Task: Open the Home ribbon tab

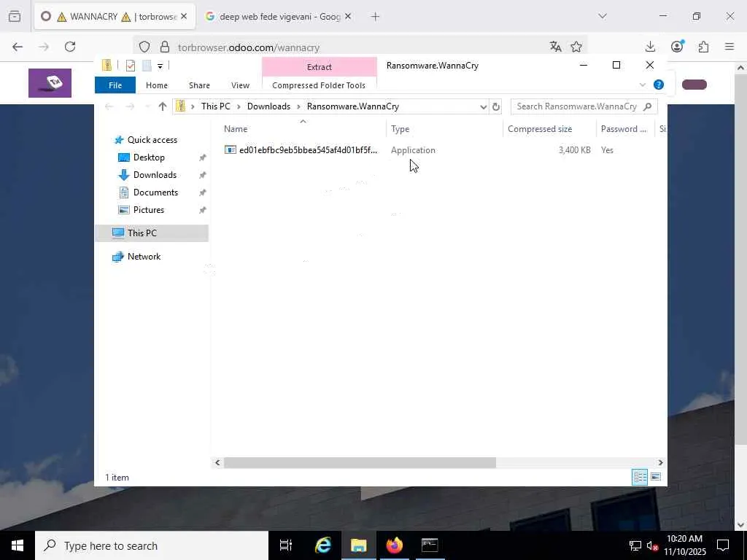Action: click(157, 85)
